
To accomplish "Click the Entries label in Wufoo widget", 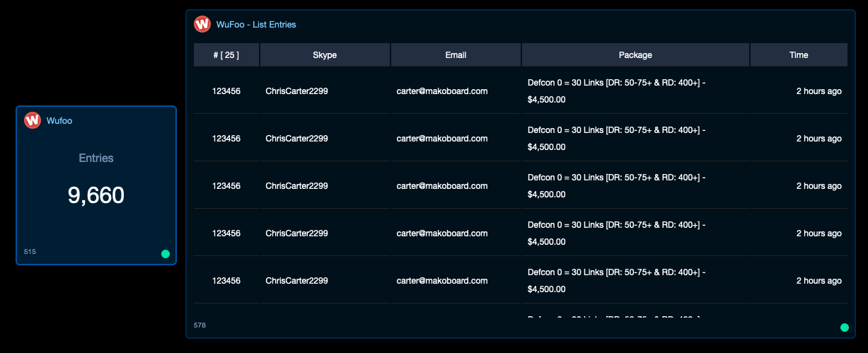I will tap(96, 158).
